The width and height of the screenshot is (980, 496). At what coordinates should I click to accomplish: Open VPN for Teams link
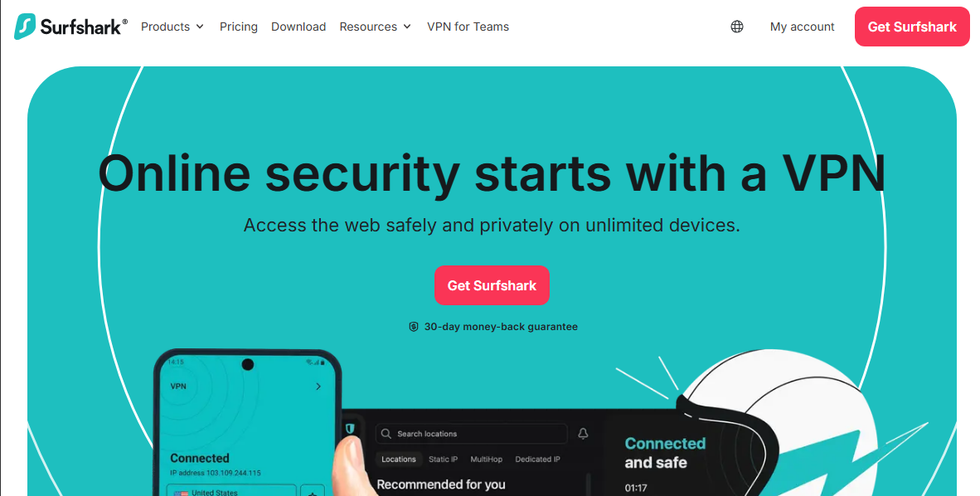[x=468, y=27]
